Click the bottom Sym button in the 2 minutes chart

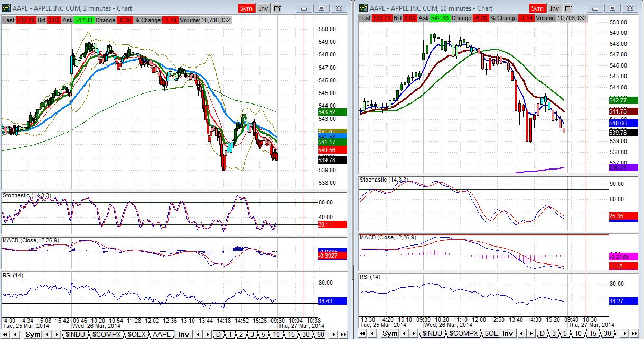(33, 334)
